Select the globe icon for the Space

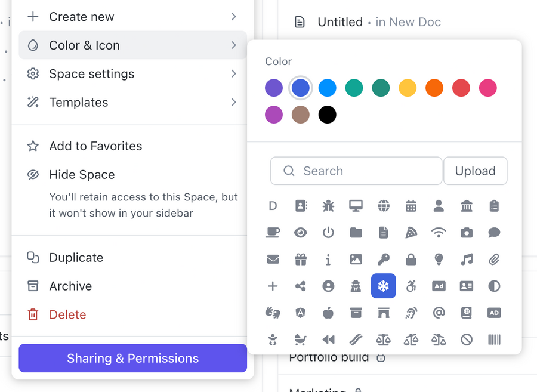(383, 205)
